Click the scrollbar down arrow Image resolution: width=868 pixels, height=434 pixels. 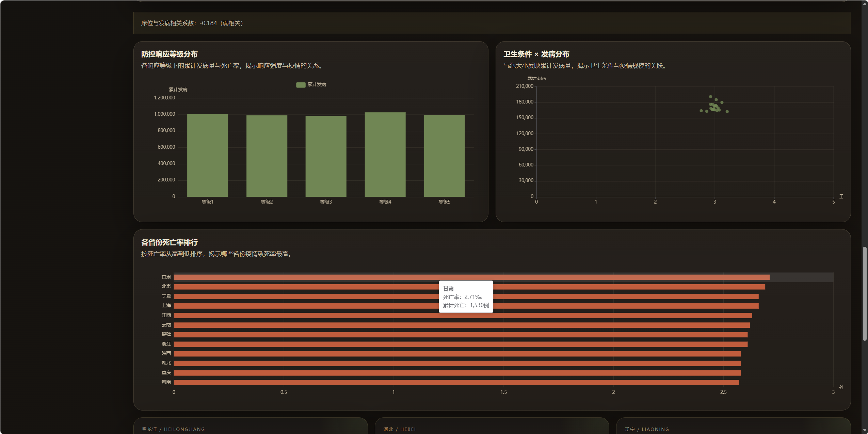pyautogui.click(x=865, y=430)
